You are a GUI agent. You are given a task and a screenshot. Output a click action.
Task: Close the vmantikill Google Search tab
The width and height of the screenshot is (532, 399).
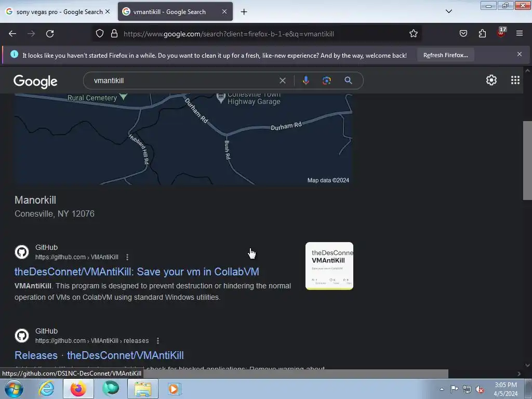pos(224,11)
